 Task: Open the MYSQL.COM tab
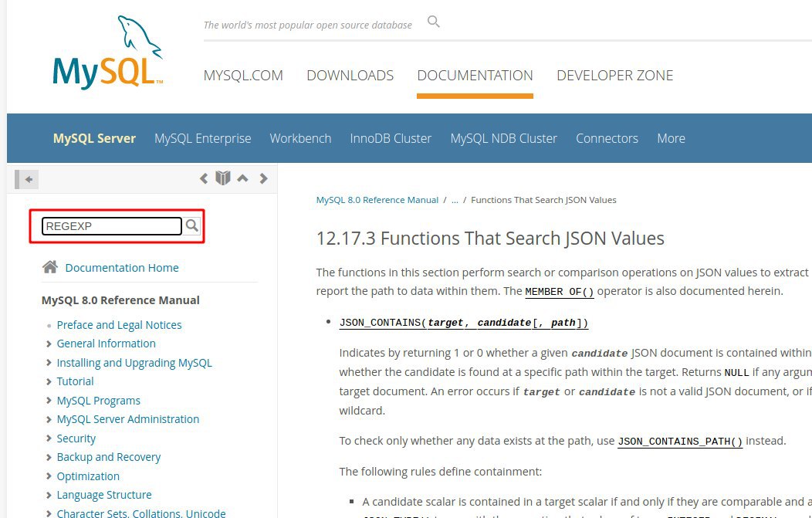(x=243, y=76)
